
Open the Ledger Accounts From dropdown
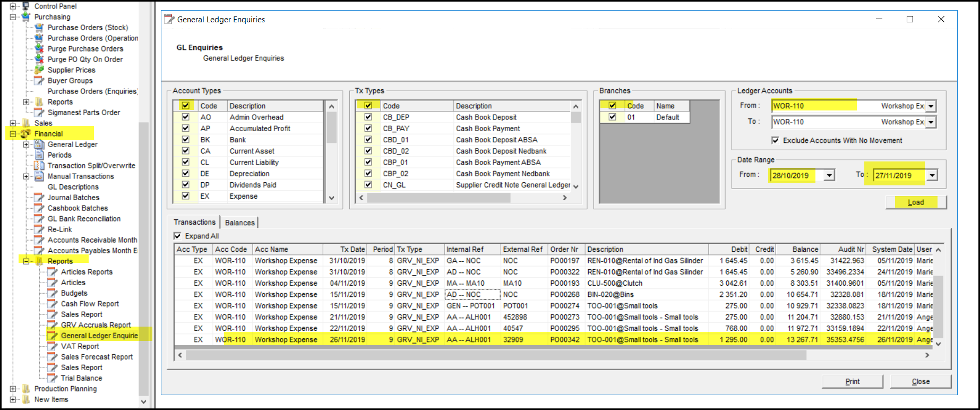931,106
